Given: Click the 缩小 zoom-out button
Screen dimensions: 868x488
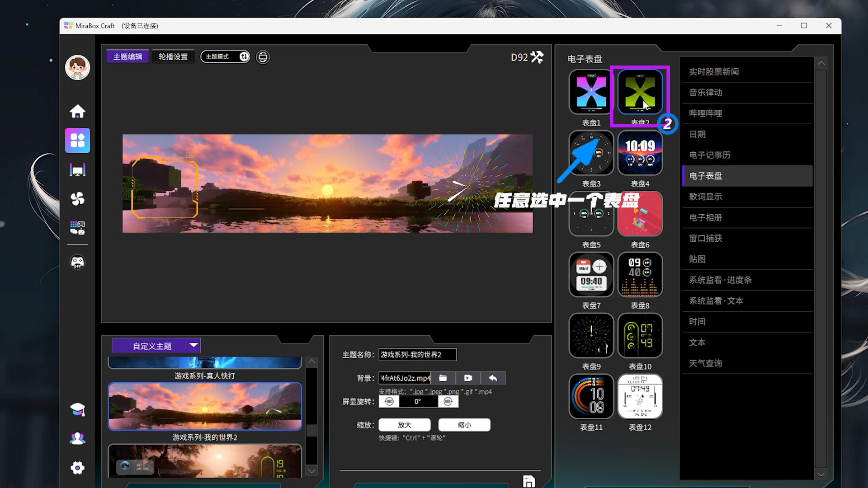Looking at the screenshot, I should pos(464,425).
